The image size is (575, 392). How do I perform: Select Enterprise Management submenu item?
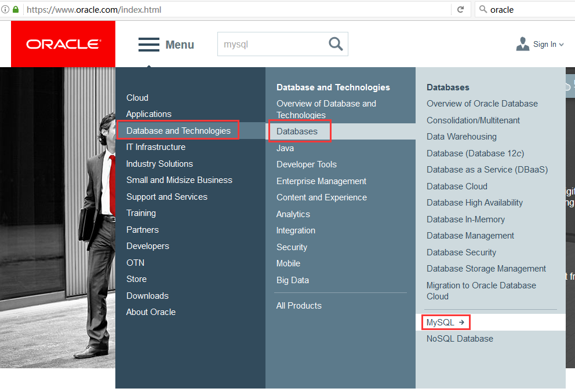click(x=321, y=181)
